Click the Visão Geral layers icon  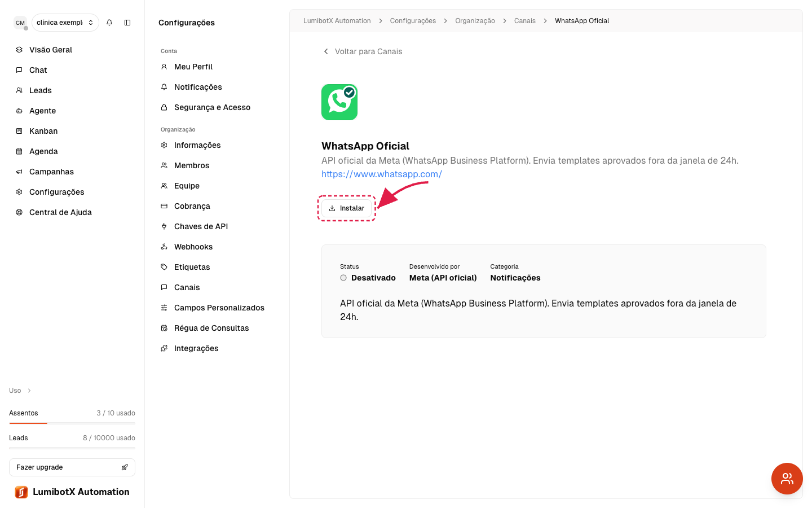19,50
